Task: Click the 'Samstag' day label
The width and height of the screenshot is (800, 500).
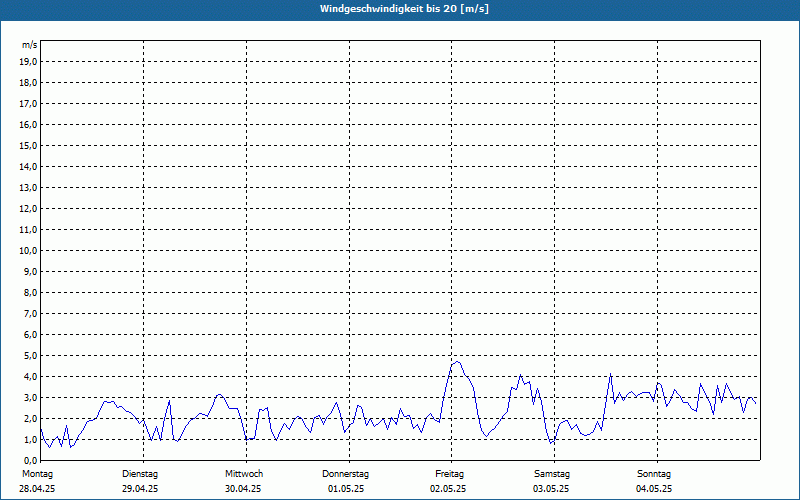Action: click(552, 474)
